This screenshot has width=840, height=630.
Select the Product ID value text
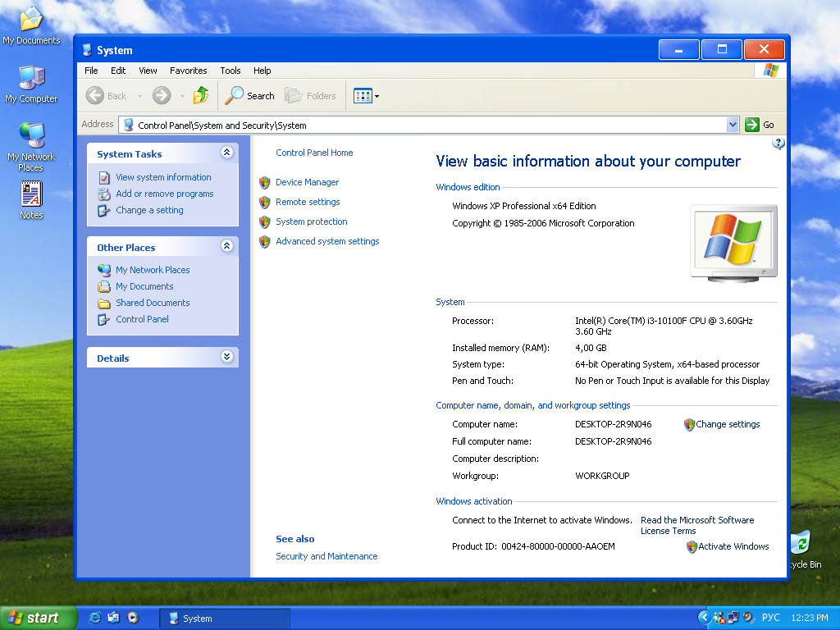click(x=558, y=546)
